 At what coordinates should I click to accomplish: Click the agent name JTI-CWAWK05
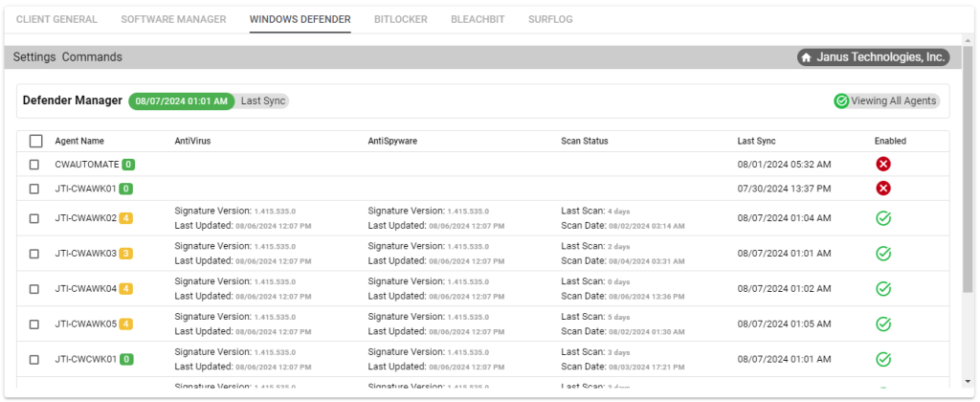pos(85,324)
